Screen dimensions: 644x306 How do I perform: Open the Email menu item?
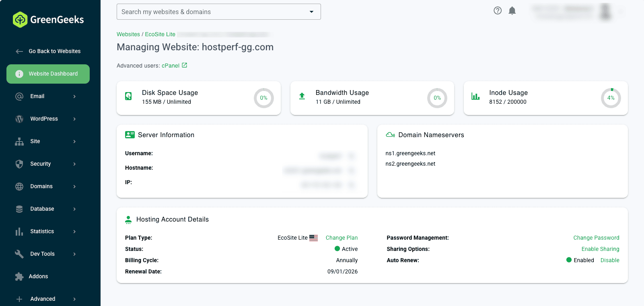click(x=48, y=97)
